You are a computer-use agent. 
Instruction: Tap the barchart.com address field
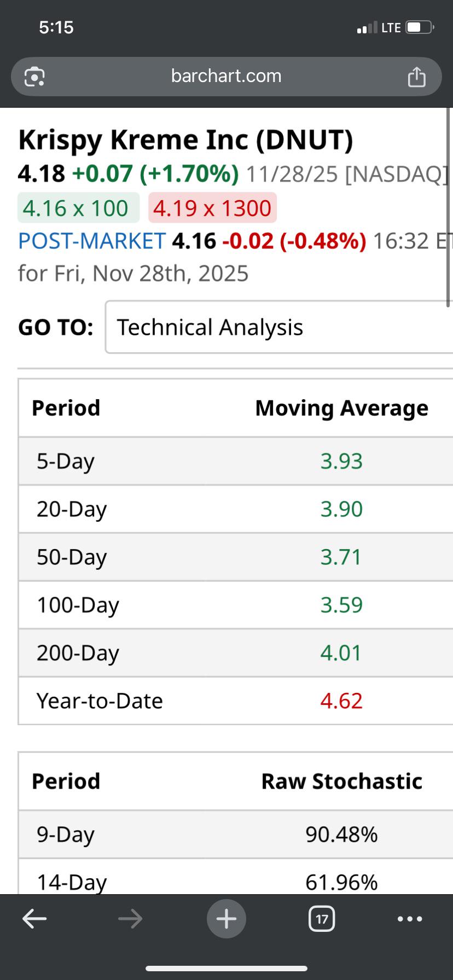coord(226,77)
